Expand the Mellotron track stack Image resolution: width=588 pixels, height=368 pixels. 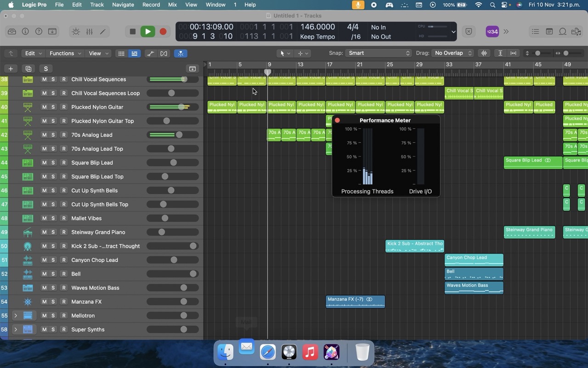(x=16, y=316)
